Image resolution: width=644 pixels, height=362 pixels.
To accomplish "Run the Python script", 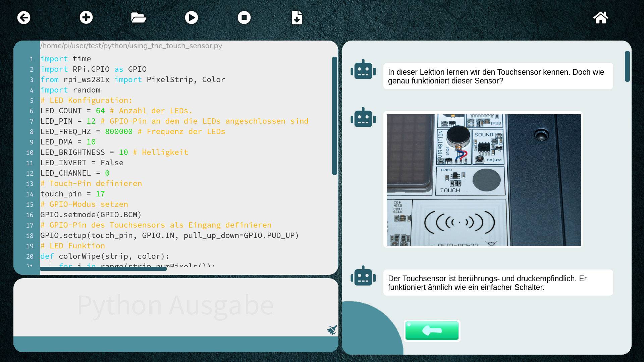I will pyautogui.click(x=192, y=17).
